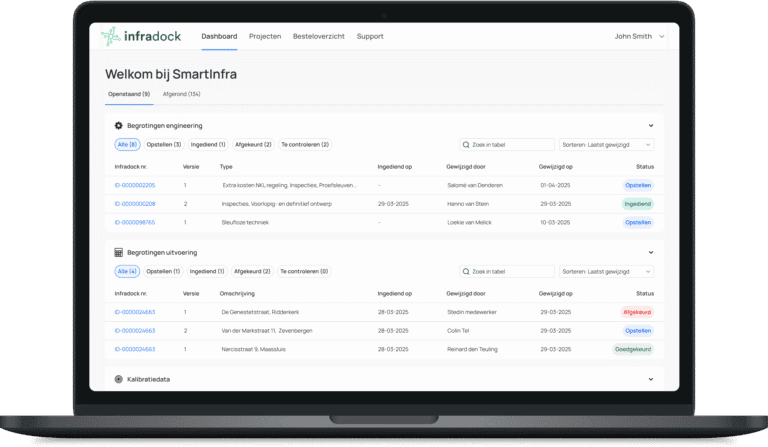Screen dimensions: 768x447
Task: Open link ID-0000000208
Action: click(135, 204)
